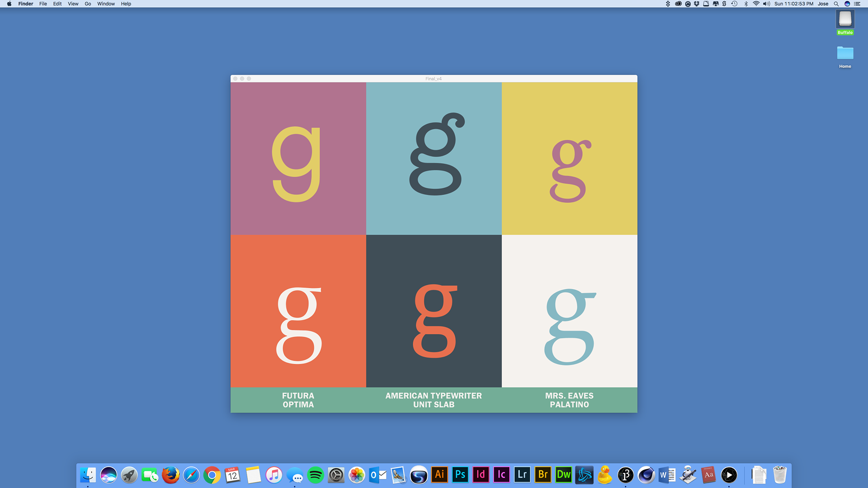Viewport: 868px width, 488px height.
Task: Launch Spotify from the Dock
Action: pos(316,475)
